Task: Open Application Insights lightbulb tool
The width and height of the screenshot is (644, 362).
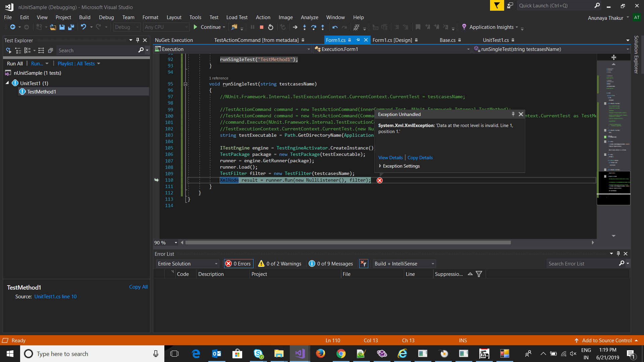Action: pos(464,27)
